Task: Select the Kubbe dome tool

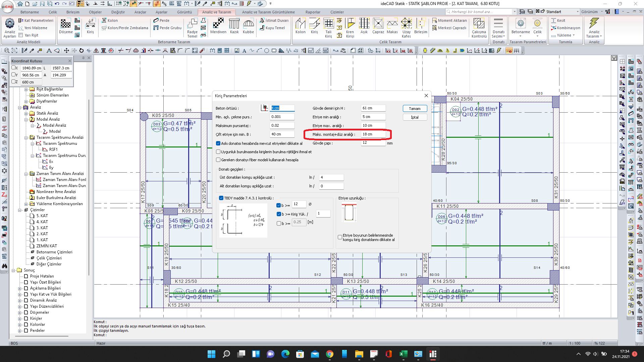Action: [248, 26]
